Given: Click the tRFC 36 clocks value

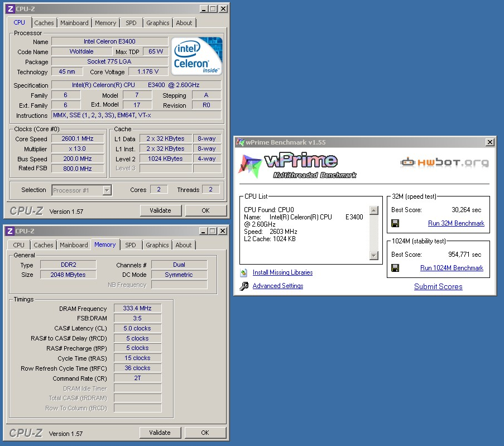Looking at the screenshot, I should pos(137,368).
